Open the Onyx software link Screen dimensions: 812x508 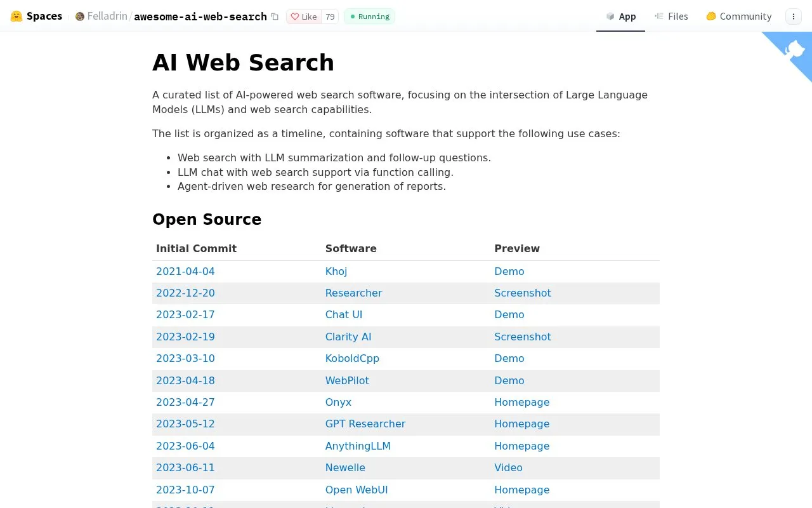(x=338, y=402)
